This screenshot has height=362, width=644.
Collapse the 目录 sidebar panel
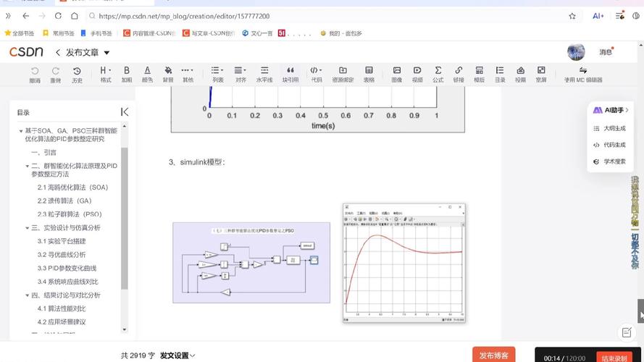coord(125,111)
